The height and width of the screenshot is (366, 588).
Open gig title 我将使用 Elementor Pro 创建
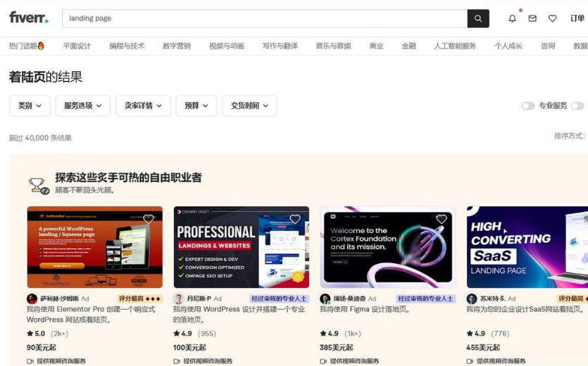tap(91, 314)
